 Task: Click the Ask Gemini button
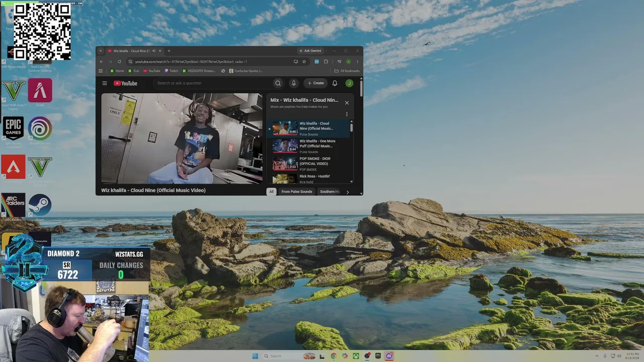click(x=310, y=51)
